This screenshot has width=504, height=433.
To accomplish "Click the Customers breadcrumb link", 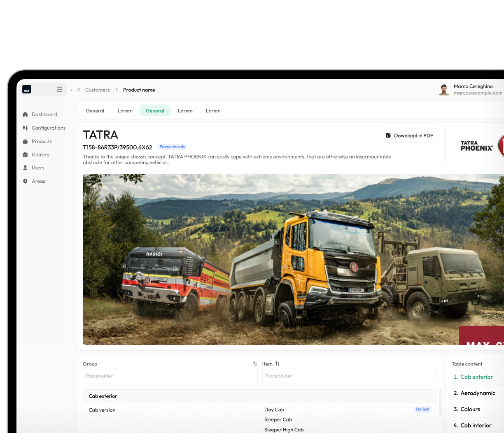I will click(x=98, y=90).
